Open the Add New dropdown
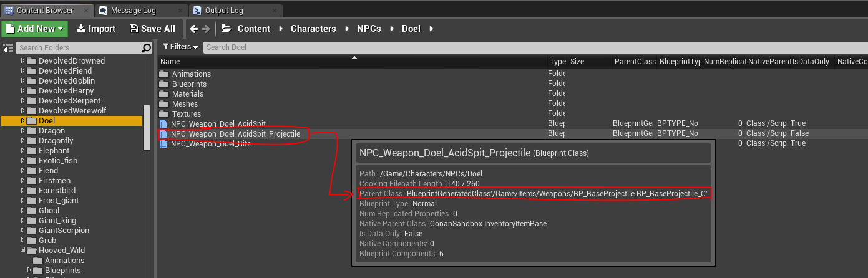The width and height of the screenshot is (868, 278). point(34,29)
